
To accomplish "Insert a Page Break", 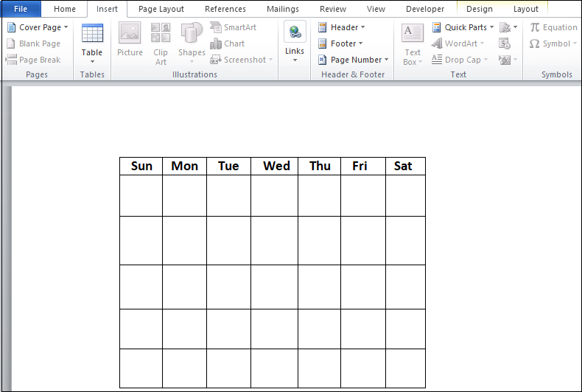I will tap(33, 60).
